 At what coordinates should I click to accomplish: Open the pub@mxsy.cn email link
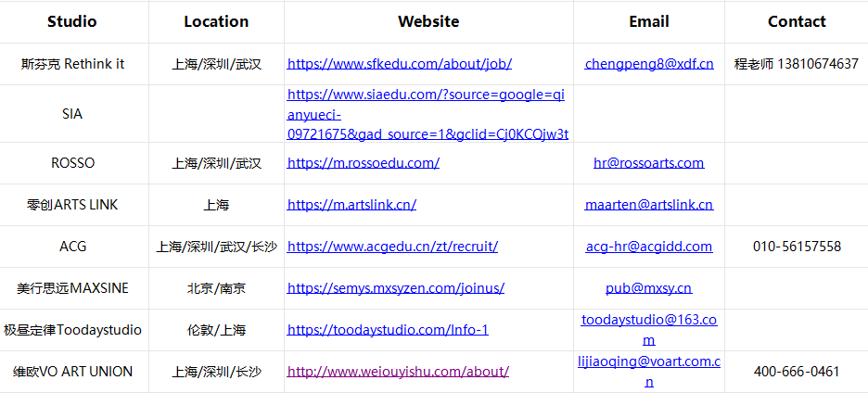coord(649,288)
